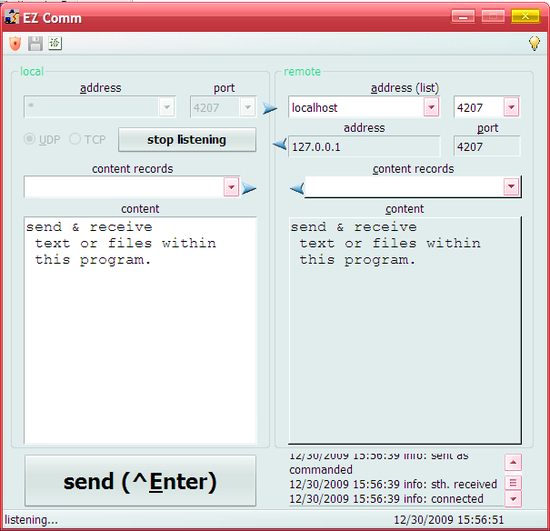Image resolution: width=550 pixels, height=531 pixels.
Task: Select the TCP radio button
Action: tap(75, 139)
